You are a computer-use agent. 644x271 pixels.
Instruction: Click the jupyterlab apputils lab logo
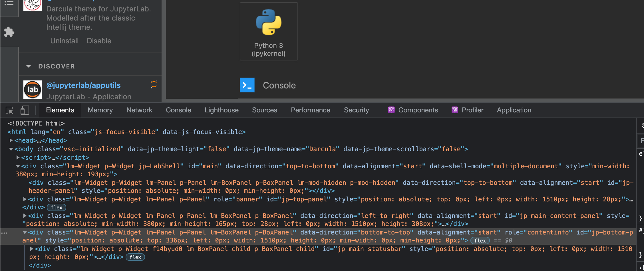33,90
